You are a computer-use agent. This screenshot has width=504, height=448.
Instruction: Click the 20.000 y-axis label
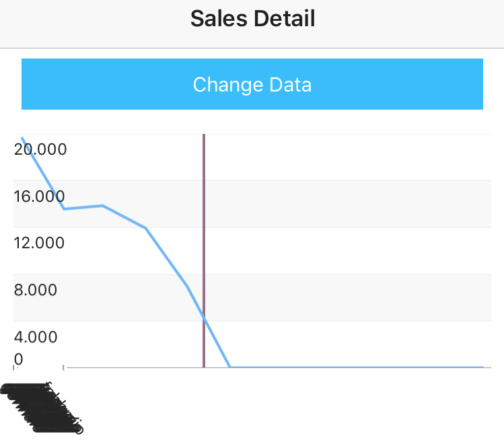pyautogui.click(x=40, y=149)
